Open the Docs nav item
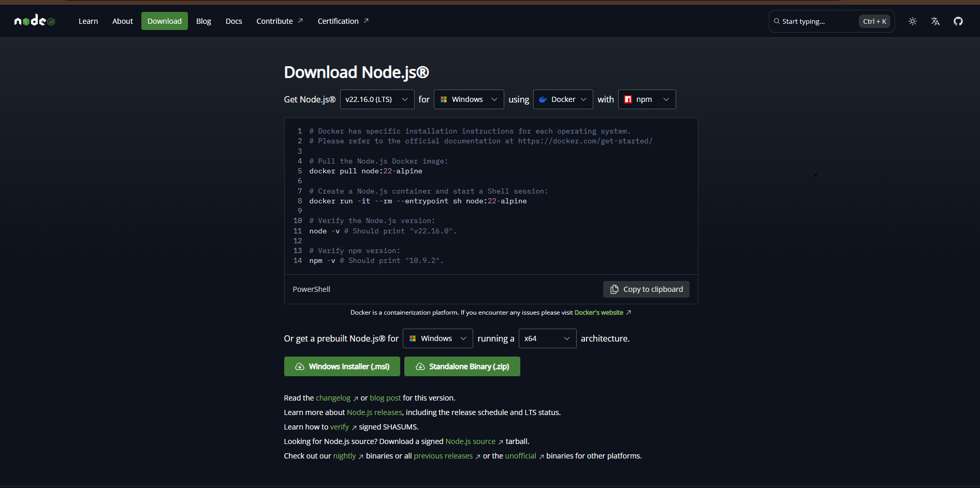The height and width of the screenshot is (488, 980). [x=234, y=21]
